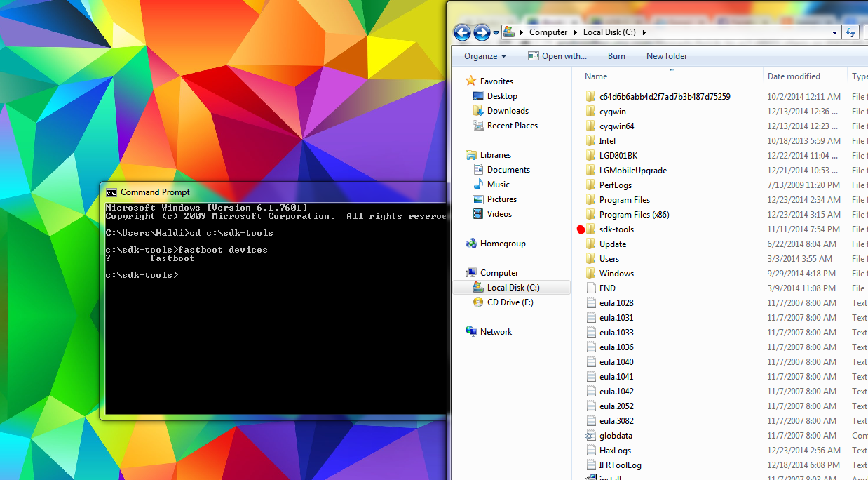
Task: Select the Windows folder icon
Action: tap(590, 274)
